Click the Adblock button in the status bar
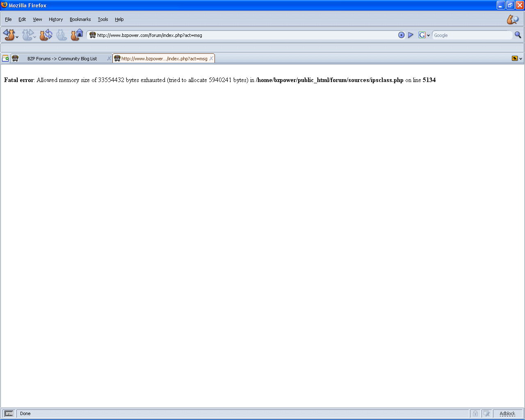525x420 pixels. coord(507,413)
